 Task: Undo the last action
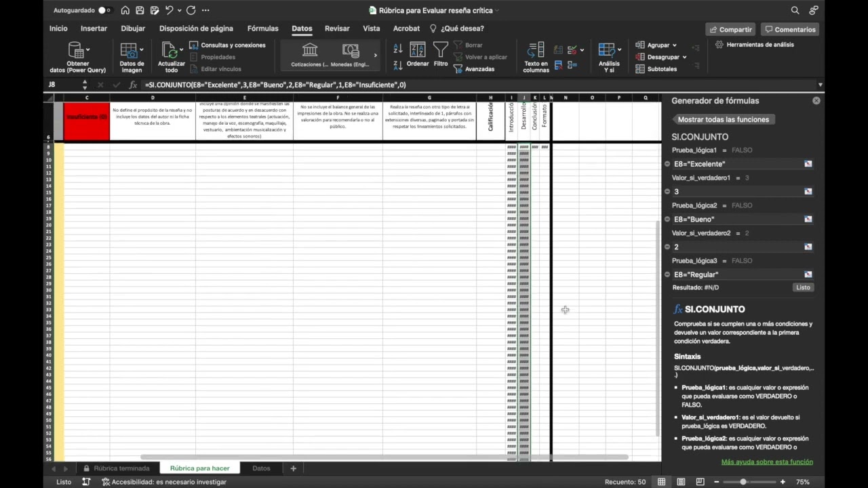click(x=169, y=10)
